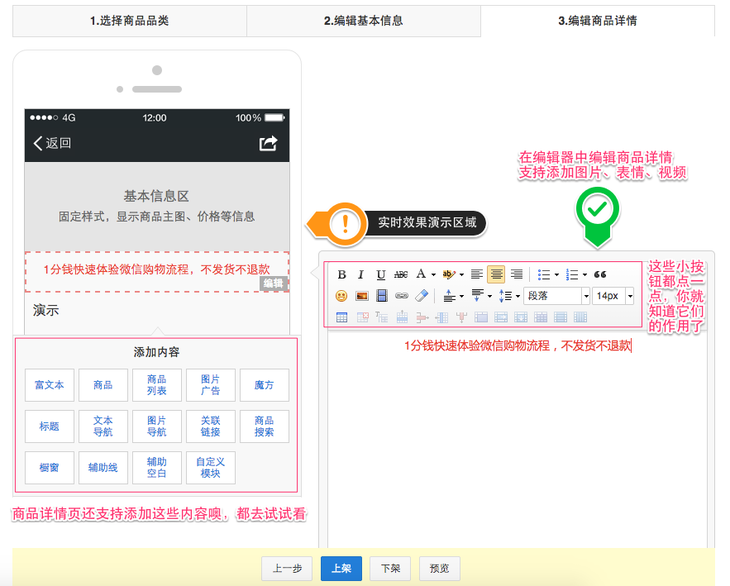730x586 pixels.
Task: Click the font color A icon
Action: tap(421, 274)
